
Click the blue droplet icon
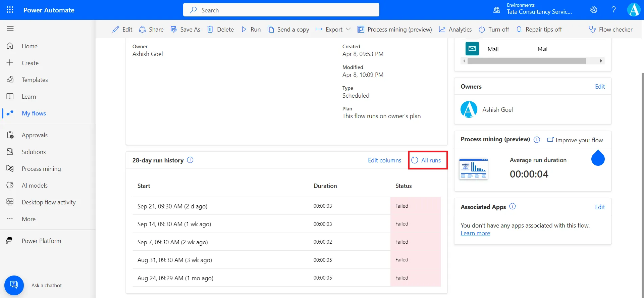[x=598, y=157]
